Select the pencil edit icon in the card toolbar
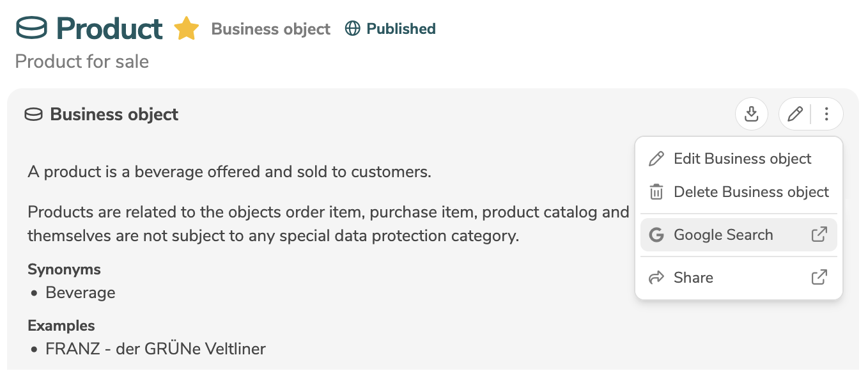This screenshot has height=371, width=868. 794,114
